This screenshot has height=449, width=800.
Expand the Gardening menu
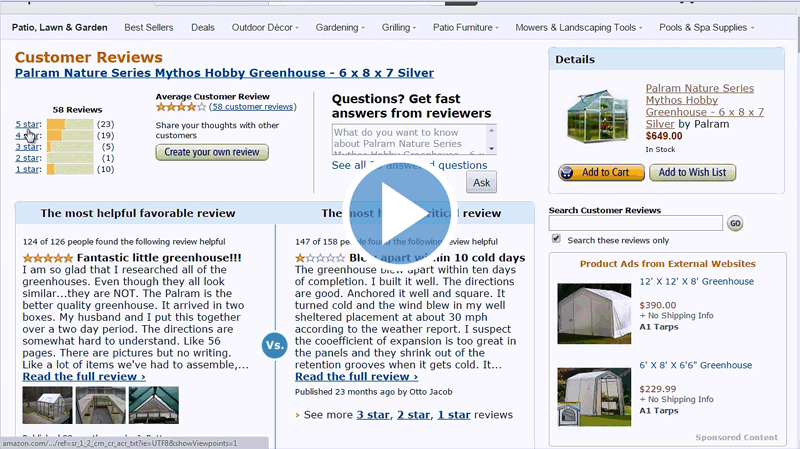coord(339,27)
